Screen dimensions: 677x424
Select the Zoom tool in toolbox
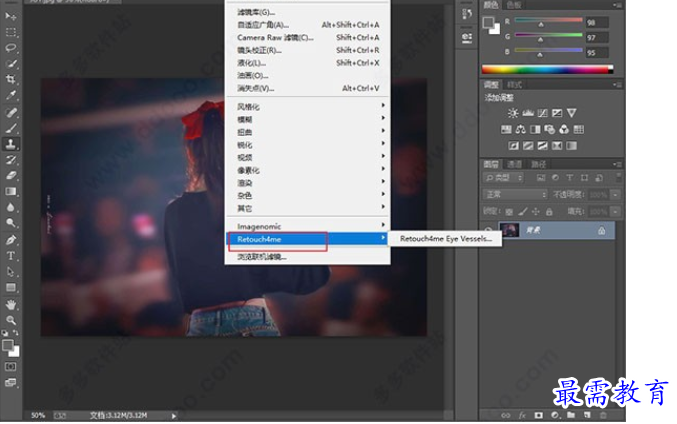[11, 320]
